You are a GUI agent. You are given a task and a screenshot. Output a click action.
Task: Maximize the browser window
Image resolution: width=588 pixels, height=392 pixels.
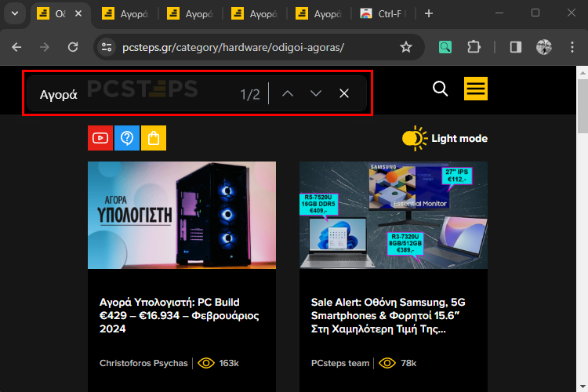pos(535,13)
